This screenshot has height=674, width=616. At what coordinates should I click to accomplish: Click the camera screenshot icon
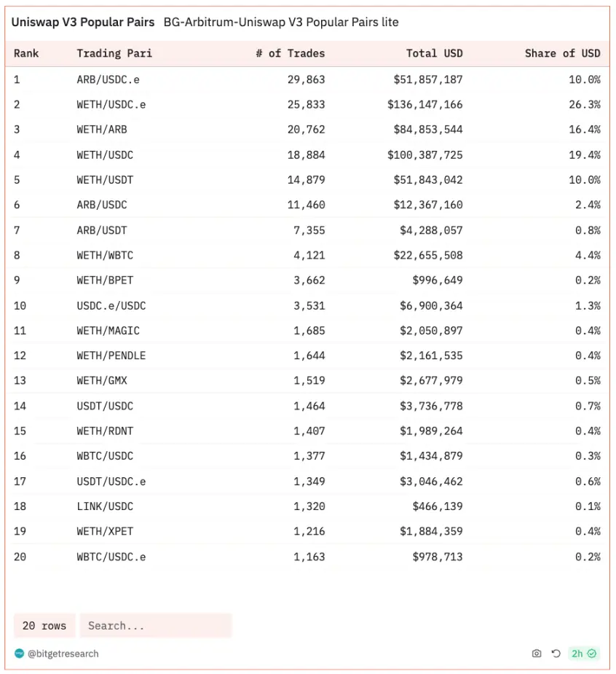pyautogui.click(x=537, y=654)
